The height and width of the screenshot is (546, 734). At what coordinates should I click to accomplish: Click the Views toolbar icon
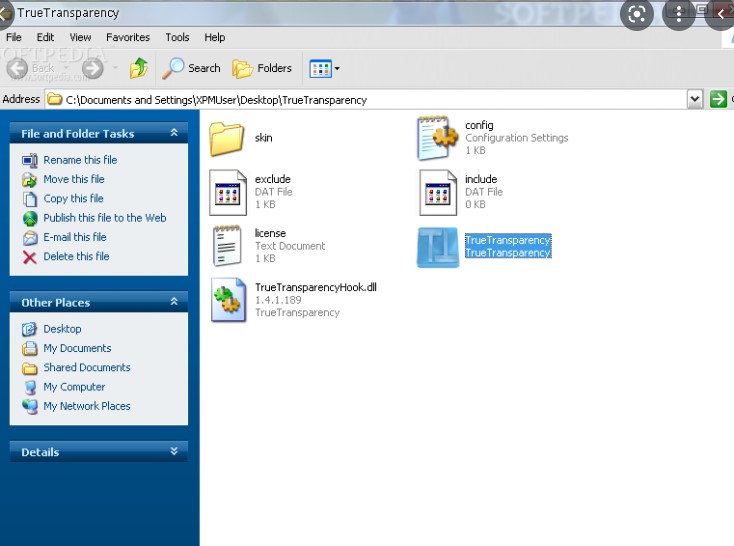pyautogui.click(x=320, y=69)
